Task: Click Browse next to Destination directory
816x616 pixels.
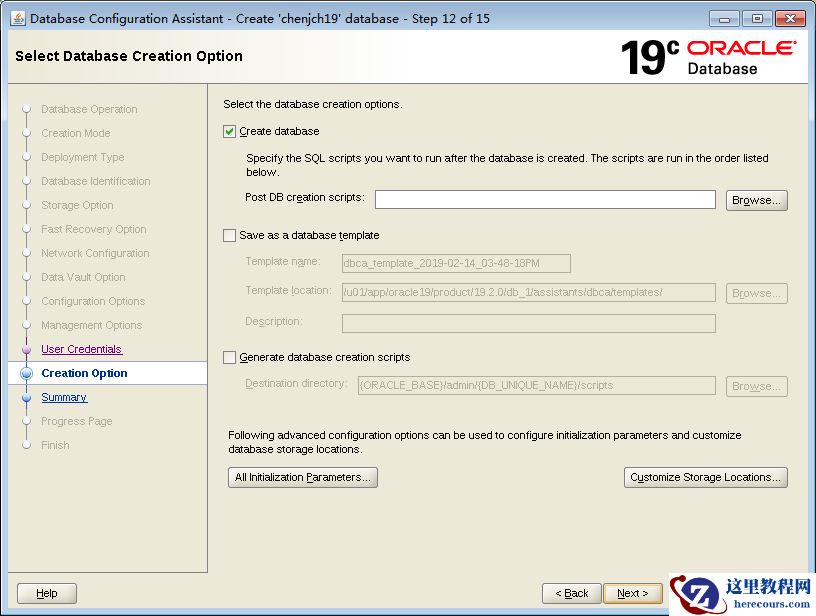Action: [x=757, y=386]
